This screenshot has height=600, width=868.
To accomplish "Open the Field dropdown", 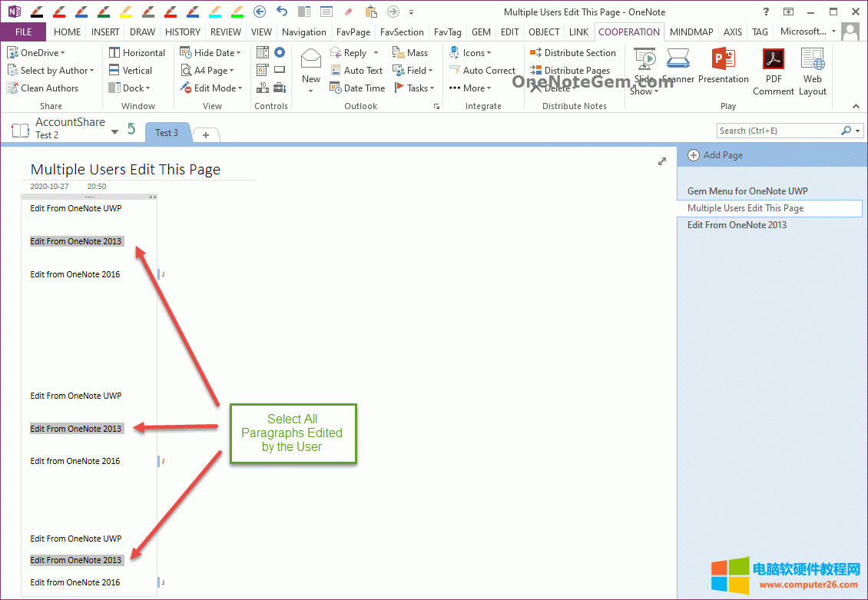I will click(x=412, y=71).
